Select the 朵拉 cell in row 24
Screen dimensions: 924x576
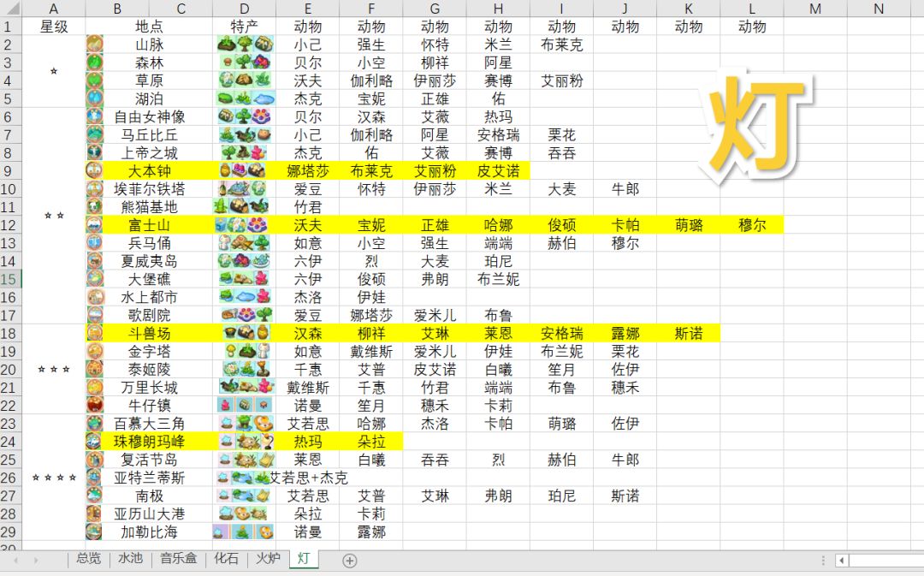(371, 442)
